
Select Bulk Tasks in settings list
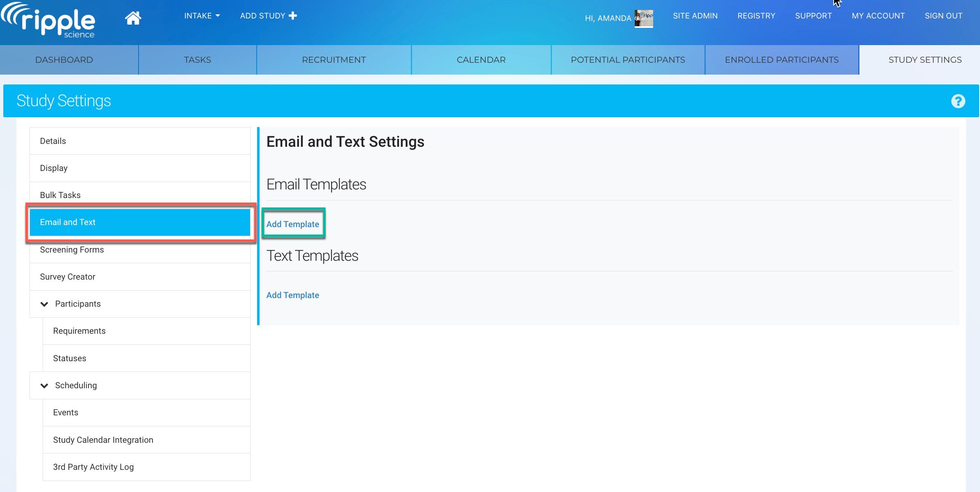[60, 195]
